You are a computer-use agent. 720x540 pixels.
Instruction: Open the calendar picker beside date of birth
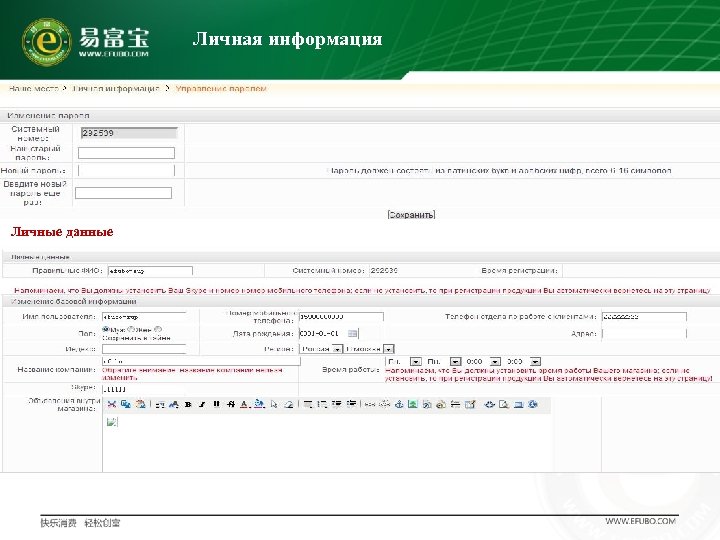(352, 333)
